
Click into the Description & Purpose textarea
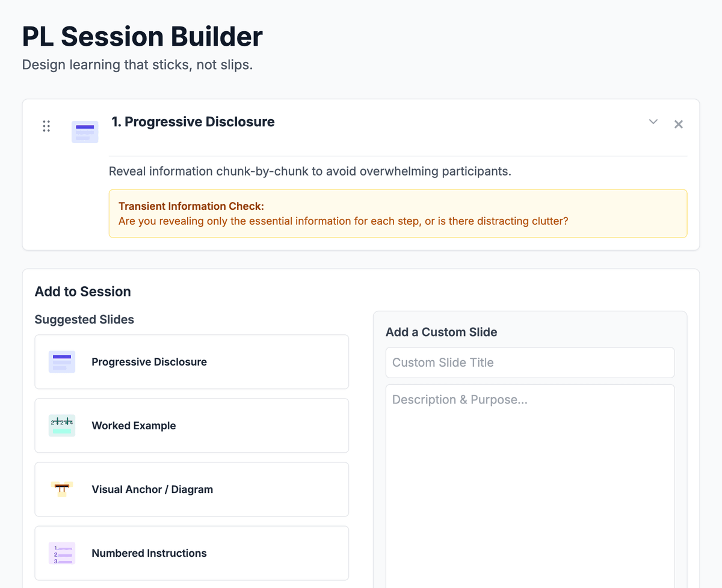coord(529,481)
